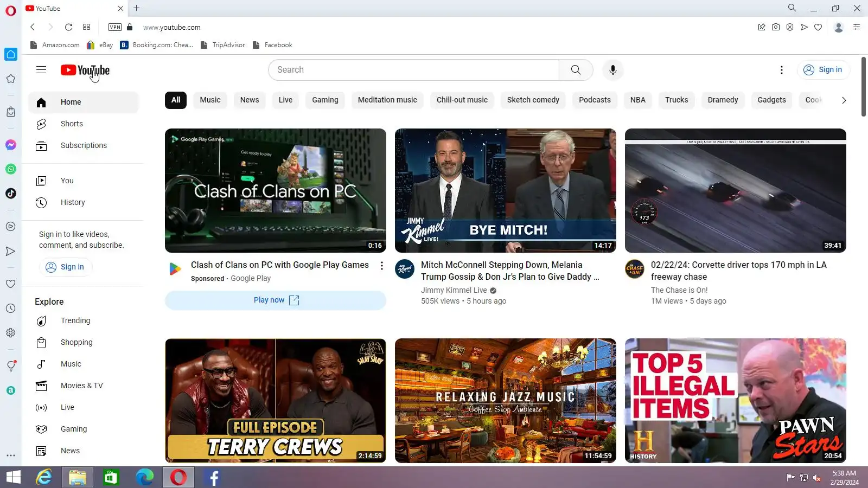Open the YouTube guide hamburger menu
The width and height of the screenshot is (868, 488).
click(x=41, y=70)
